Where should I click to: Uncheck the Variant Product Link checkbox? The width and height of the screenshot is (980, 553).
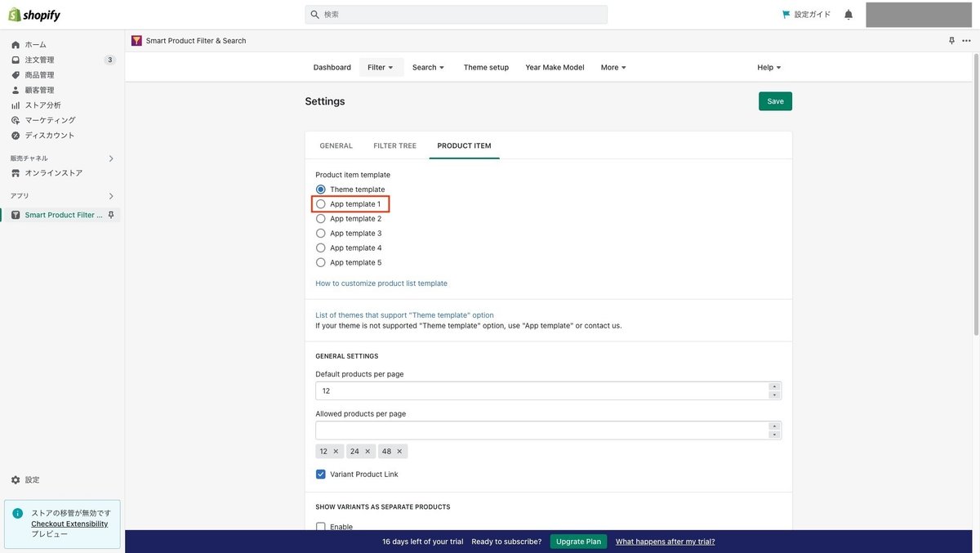pos(321,475)
